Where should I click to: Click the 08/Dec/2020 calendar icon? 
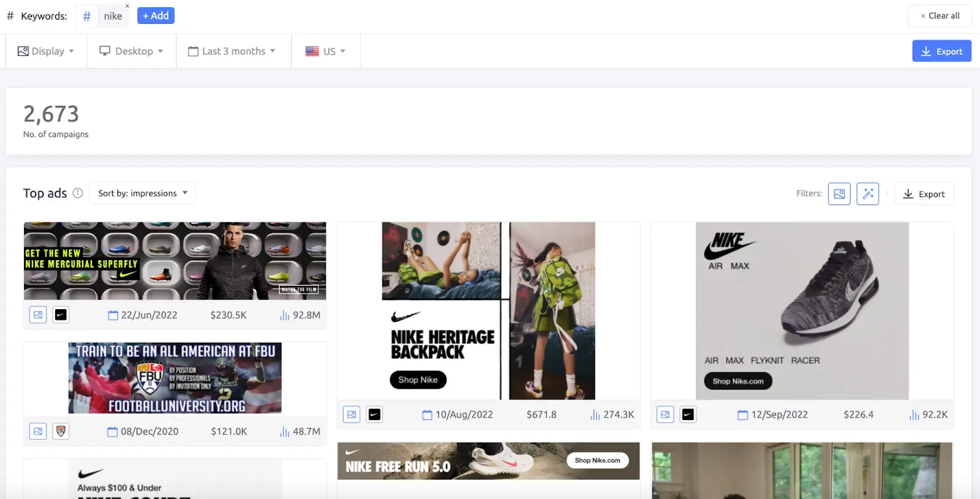[113, 432]
